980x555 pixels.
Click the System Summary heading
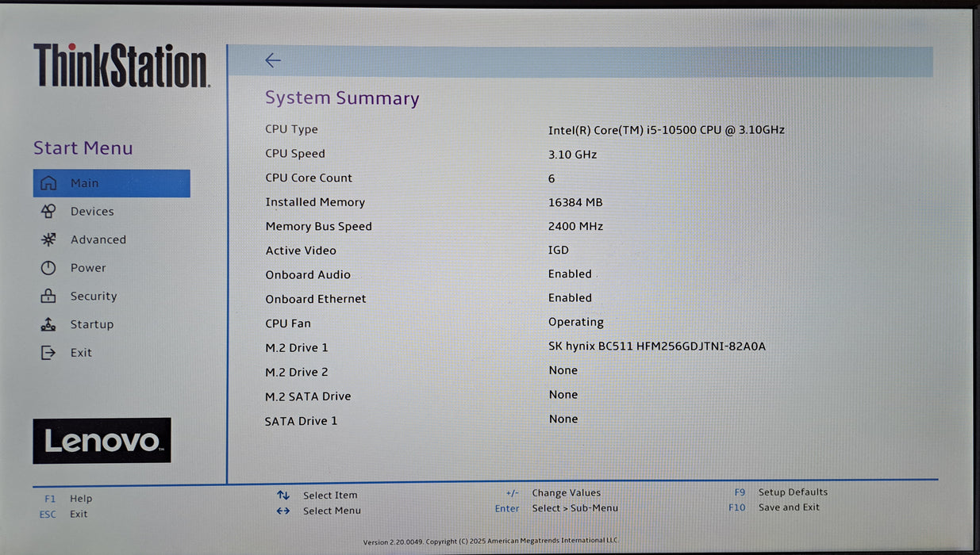[x=342, y=98]
